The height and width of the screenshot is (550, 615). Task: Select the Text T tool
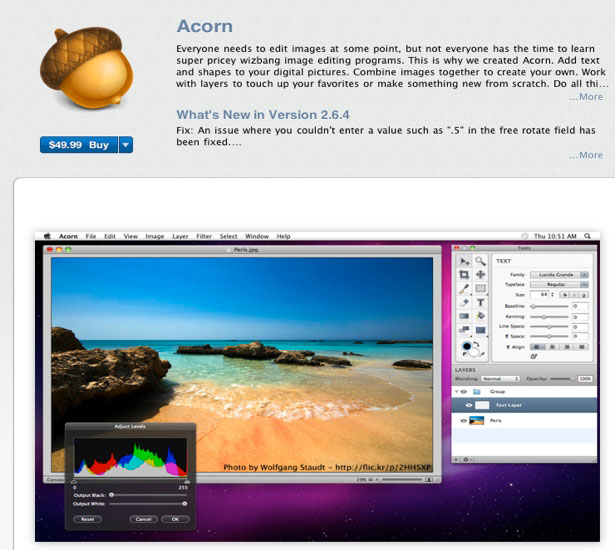480,302
